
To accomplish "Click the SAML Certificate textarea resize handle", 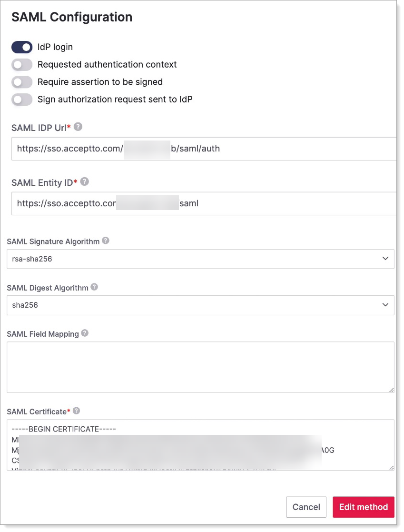I will 392,468.
